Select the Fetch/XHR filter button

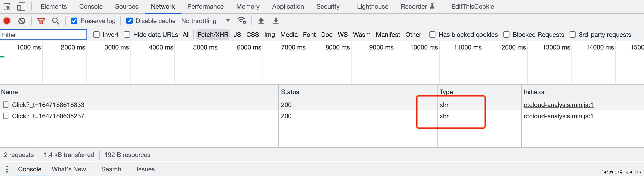(213, 35)
